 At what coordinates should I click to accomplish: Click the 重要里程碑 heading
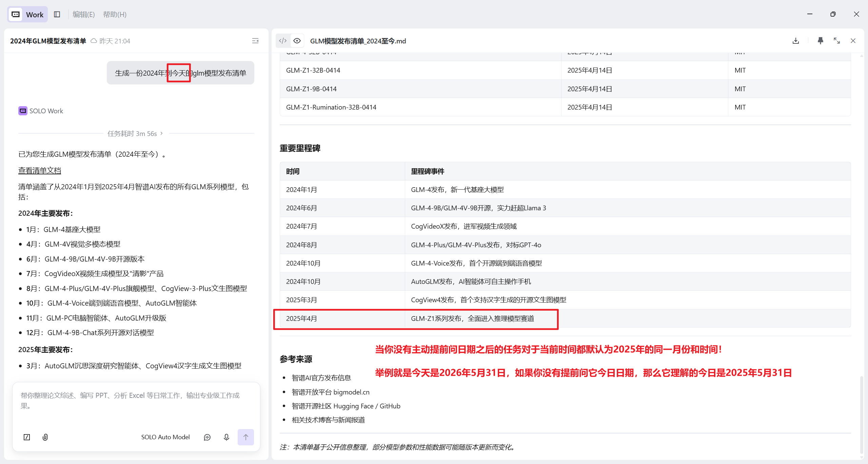(x=300, y=148)
